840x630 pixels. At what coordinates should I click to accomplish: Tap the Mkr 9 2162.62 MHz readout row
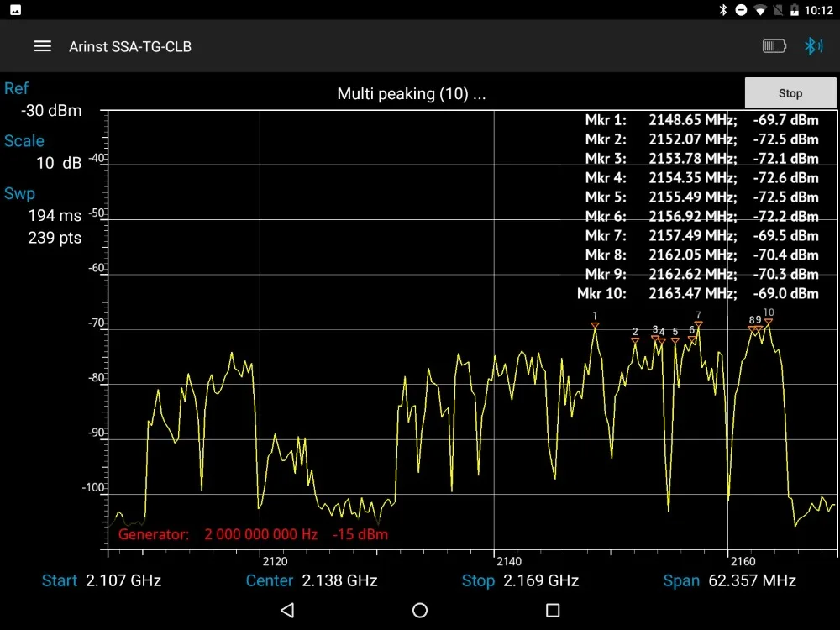click(701, 275)
